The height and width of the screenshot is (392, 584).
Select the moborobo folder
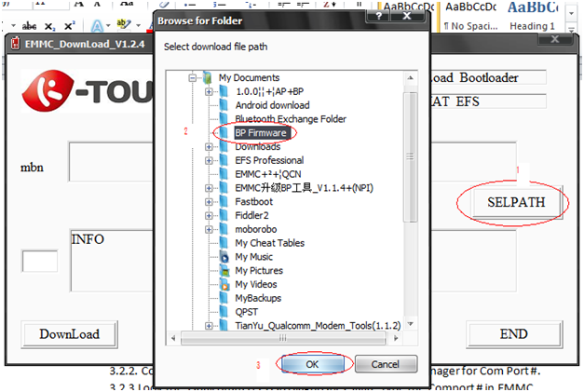256,229
